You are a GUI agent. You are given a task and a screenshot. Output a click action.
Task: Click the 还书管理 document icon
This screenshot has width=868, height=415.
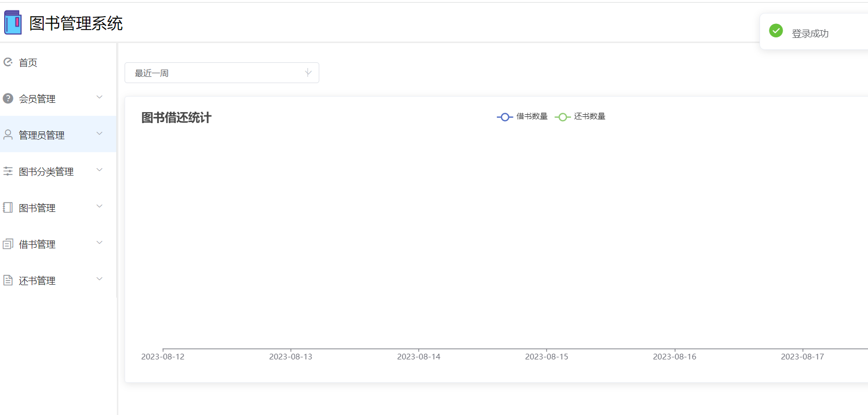[x=8, y=280]
